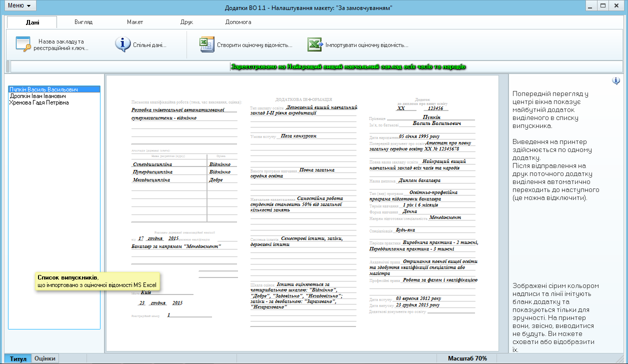The height and width of the screenshot is (364, 628).
Task: Choose Хренова Гадя Петрівна from list
Action: pos(39,102)
